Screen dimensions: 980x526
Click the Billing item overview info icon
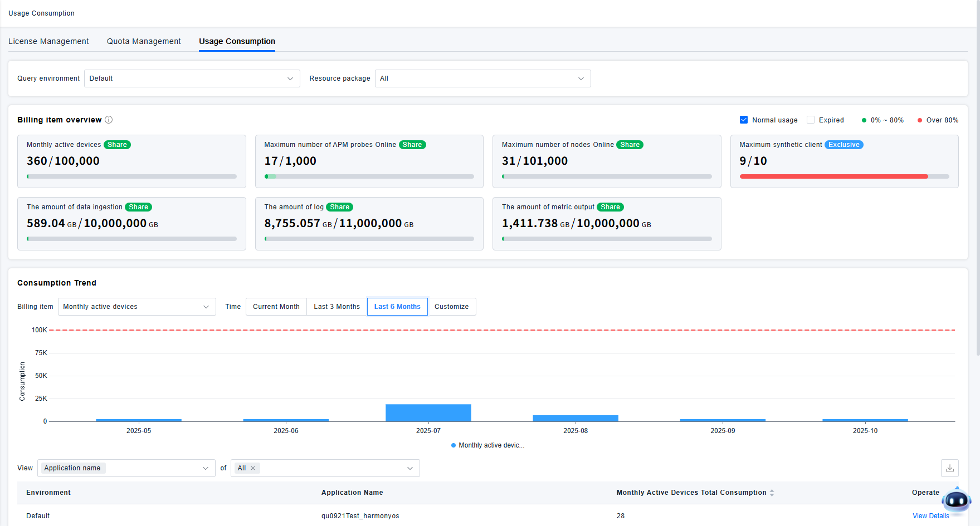pos(109,120)
